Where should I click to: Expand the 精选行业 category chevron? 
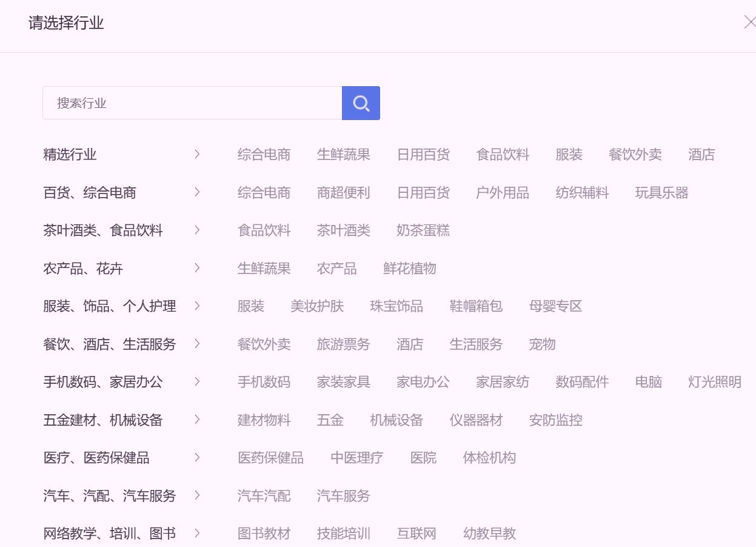click(197, 155)
